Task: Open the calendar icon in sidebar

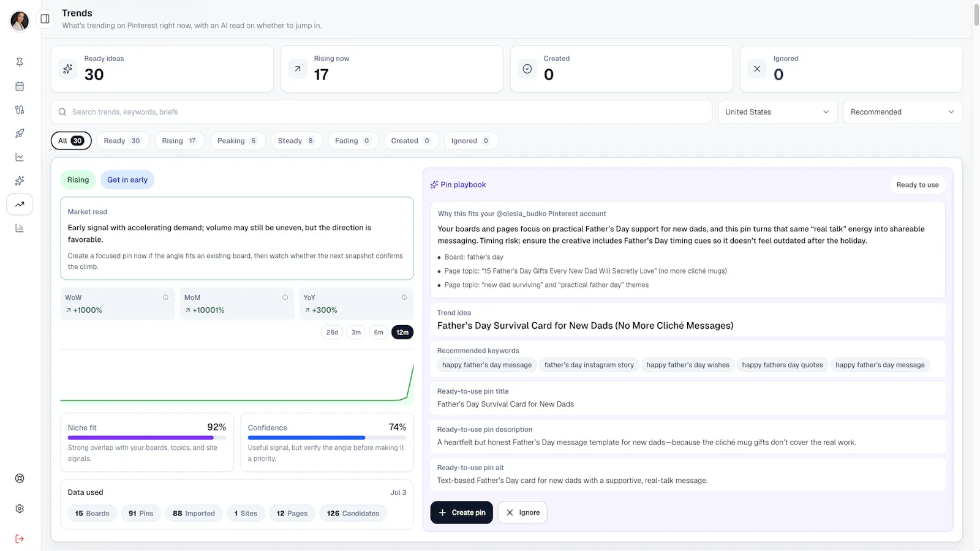Action: pos(20,86)
